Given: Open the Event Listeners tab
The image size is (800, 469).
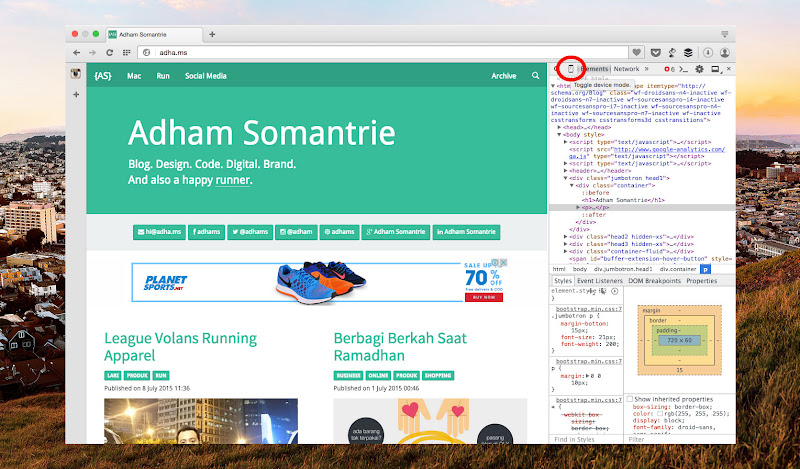Looking at the screenshot, I should [x=600, y=281].
